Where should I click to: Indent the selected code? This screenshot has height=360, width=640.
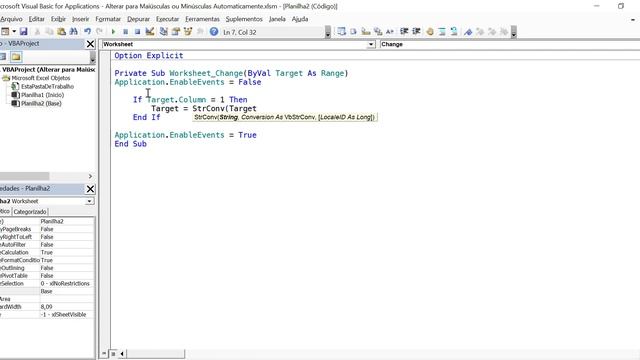[x=404, y=31]
